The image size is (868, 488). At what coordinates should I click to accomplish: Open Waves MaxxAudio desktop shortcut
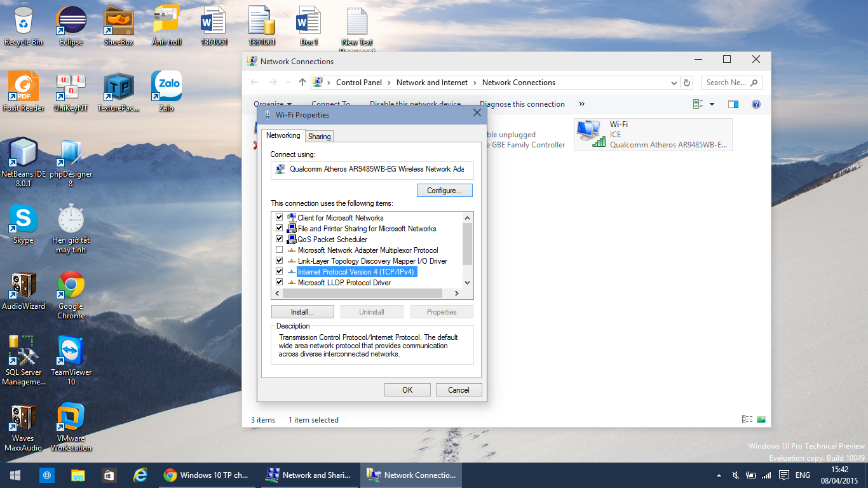[x=24, y=427]
